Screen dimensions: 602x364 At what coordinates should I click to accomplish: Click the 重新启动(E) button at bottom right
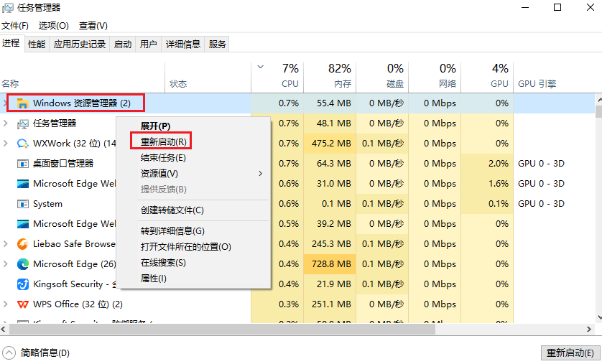point(570,353)
